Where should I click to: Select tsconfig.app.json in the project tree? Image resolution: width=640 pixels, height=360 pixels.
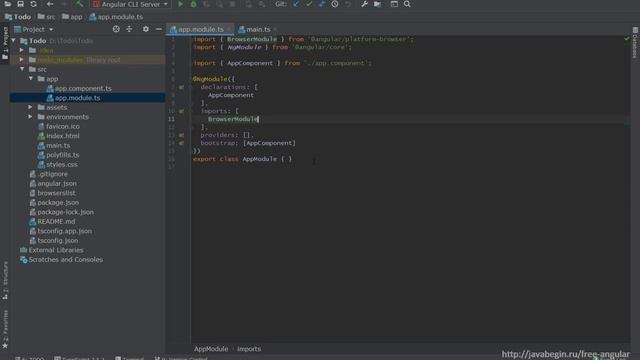(x=64, y=231)
